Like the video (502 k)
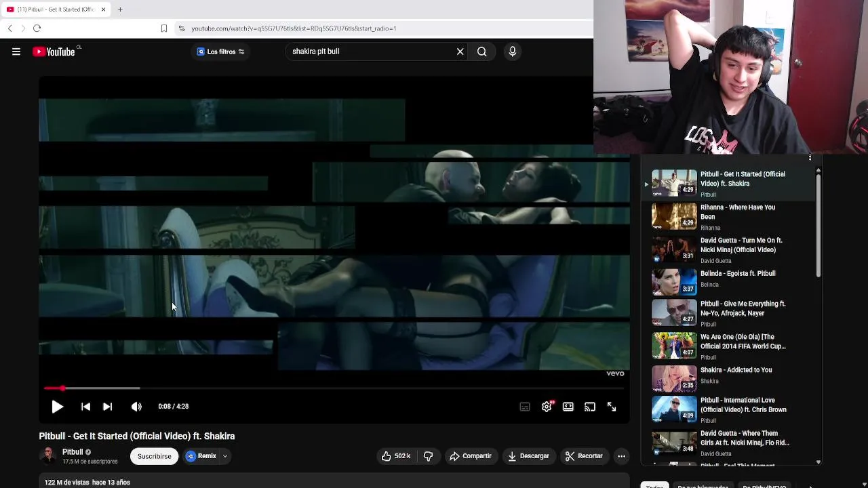The height and width of the screenshot is (488, 868). 397,456
